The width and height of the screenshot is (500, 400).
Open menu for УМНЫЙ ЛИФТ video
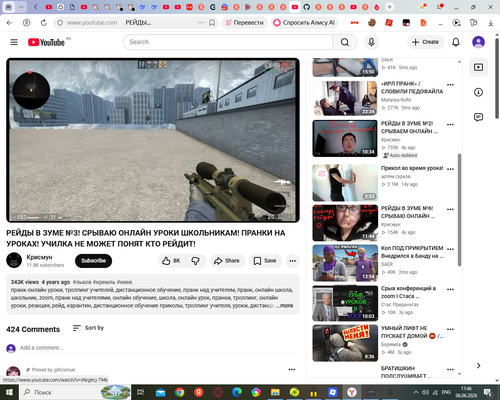[450, 329]
